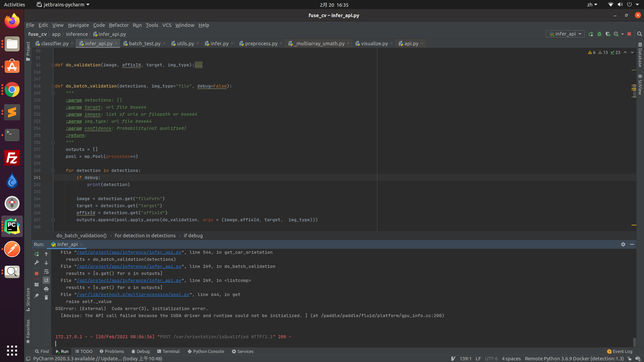Screen dimensions: 644x362
Task: Run infer_api with coverage
Action: 608,34
